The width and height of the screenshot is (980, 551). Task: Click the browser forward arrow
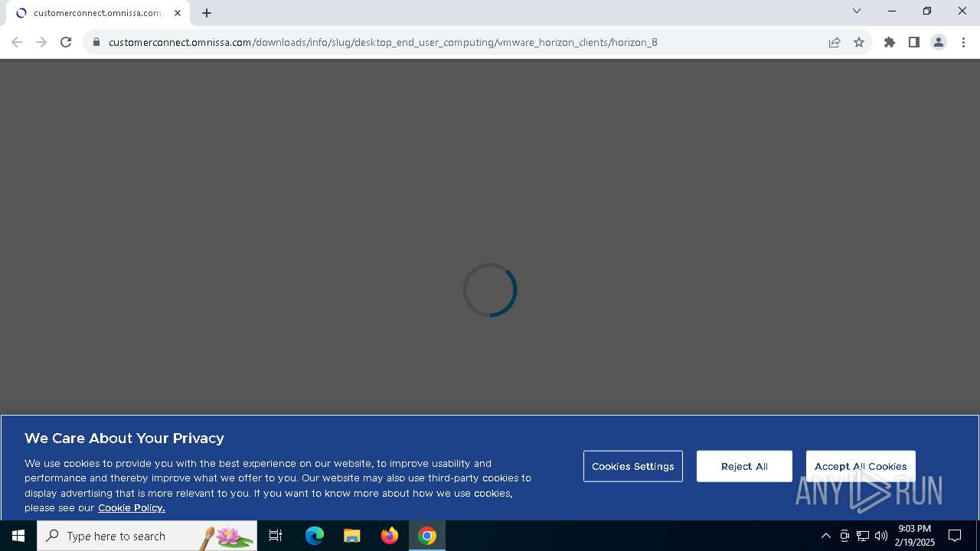click(x=41, y=42)
